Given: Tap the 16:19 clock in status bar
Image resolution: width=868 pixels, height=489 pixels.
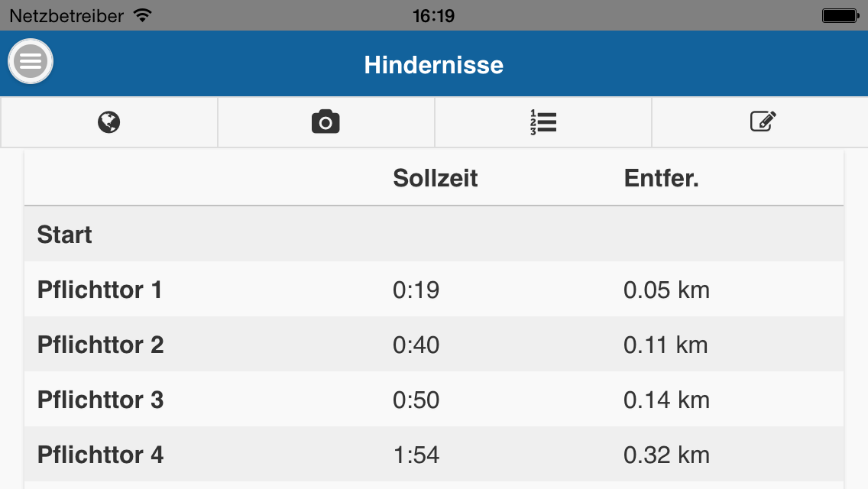Looking at the screenshot, I should (x=433, y=15).
